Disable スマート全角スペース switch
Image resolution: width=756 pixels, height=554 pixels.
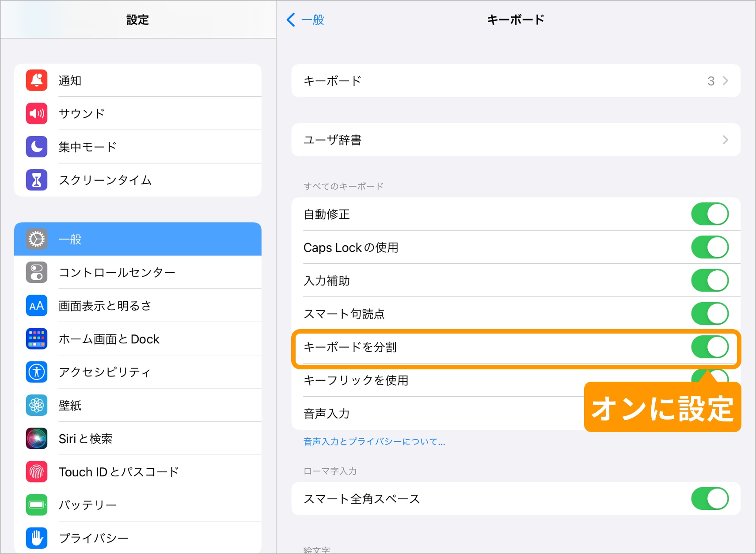(x=710, y=498)
